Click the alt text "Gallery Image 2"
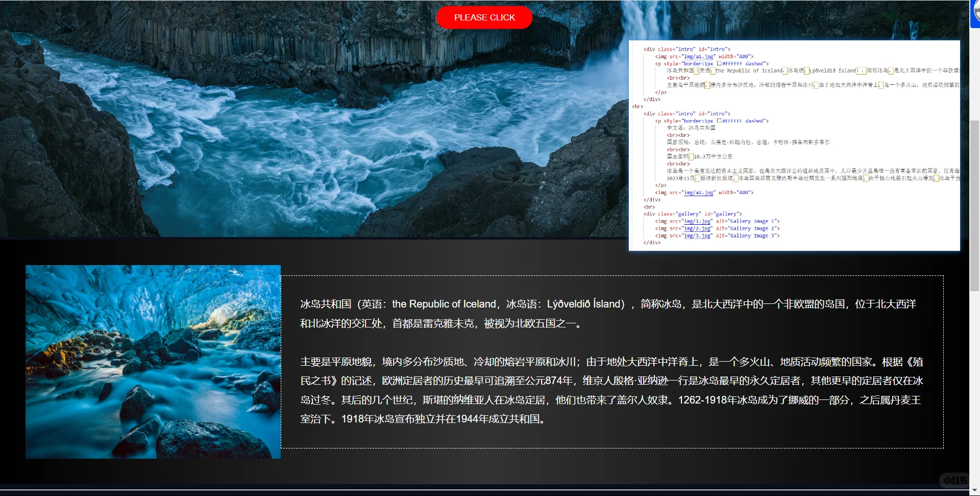980x496 pixels. [x=752, y=228]
